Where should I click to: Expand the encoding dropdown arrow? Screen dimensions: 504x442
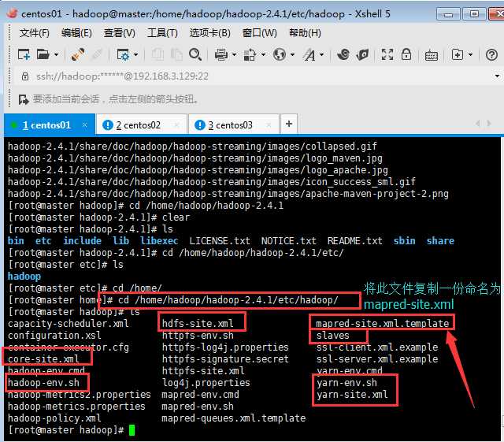(x=292, y=54)
